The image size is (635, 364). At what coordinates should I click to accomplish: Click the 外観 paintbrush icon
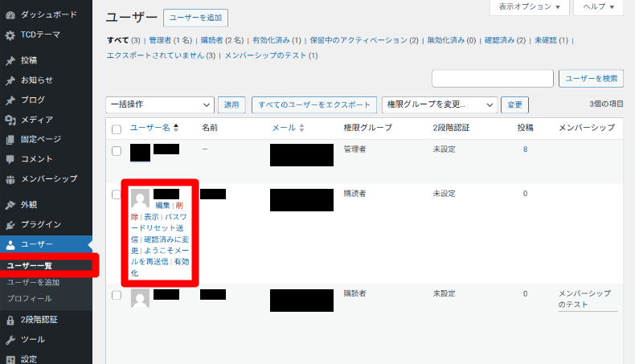tap(10, 205)
